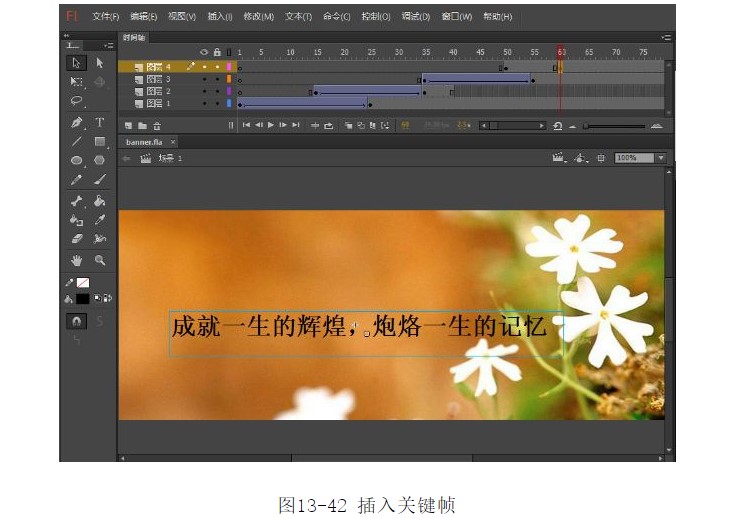Screen dimensions: 753x518
Task: Toggle visibility dot for layer 图层 3
Action: point(204,79)
